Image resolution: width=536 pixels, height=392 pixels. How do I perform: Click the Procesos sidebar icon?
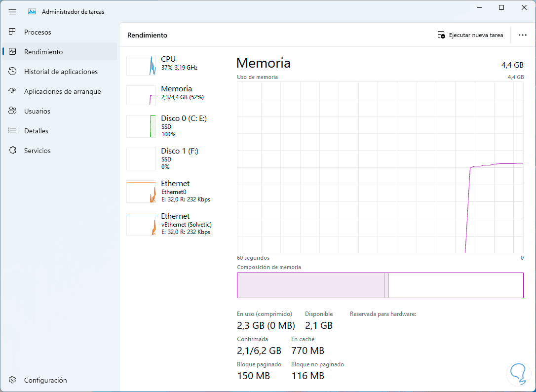[x=13, y=32]
